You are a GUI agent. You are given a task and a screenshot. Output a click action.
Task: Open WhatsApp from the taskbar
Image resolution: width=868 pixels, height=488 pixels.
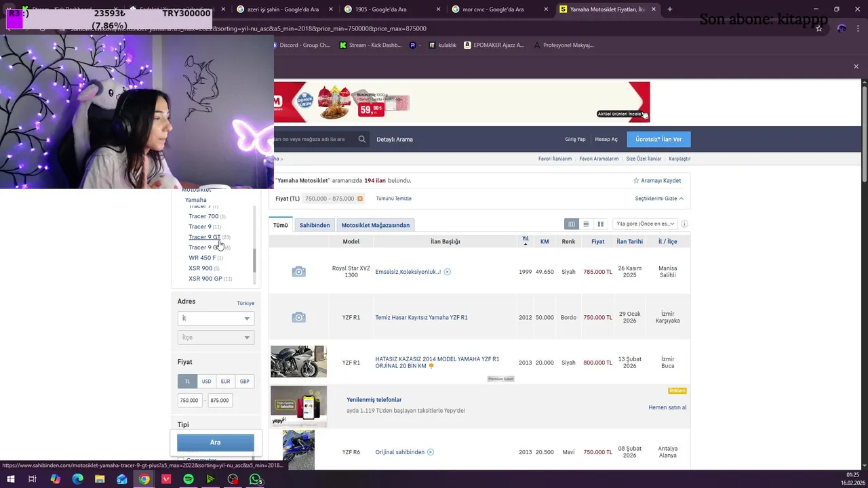point(255,479)
